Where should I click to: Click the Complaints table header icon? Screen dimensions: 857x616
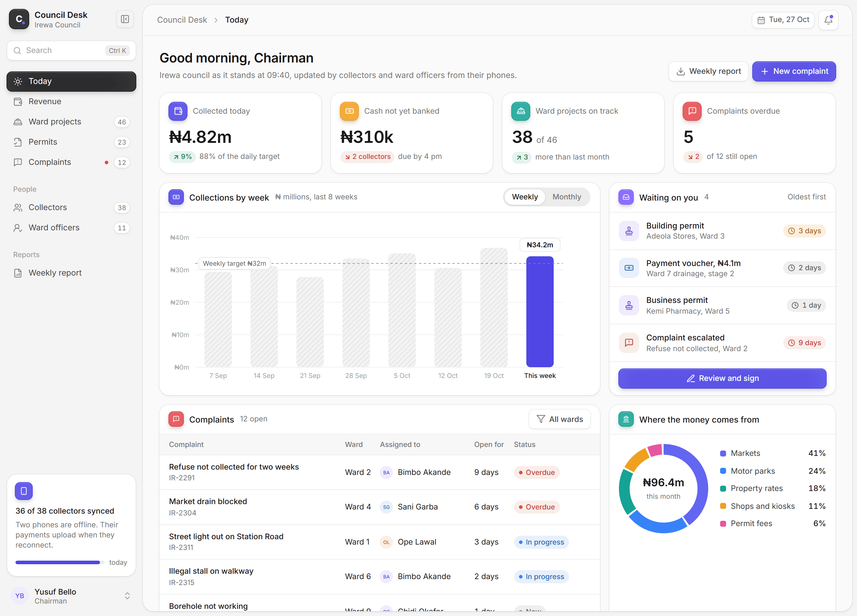pos(176,419)
